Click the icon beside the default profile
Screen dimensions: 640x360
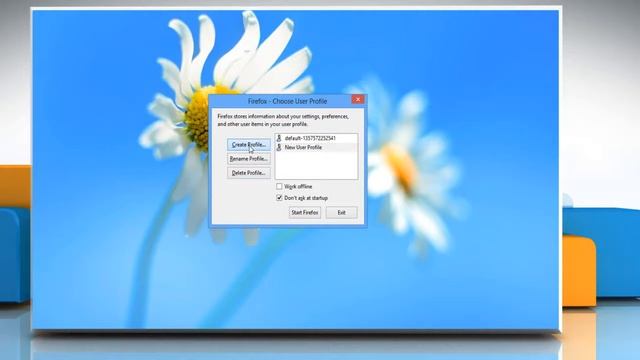pos(279,138)
